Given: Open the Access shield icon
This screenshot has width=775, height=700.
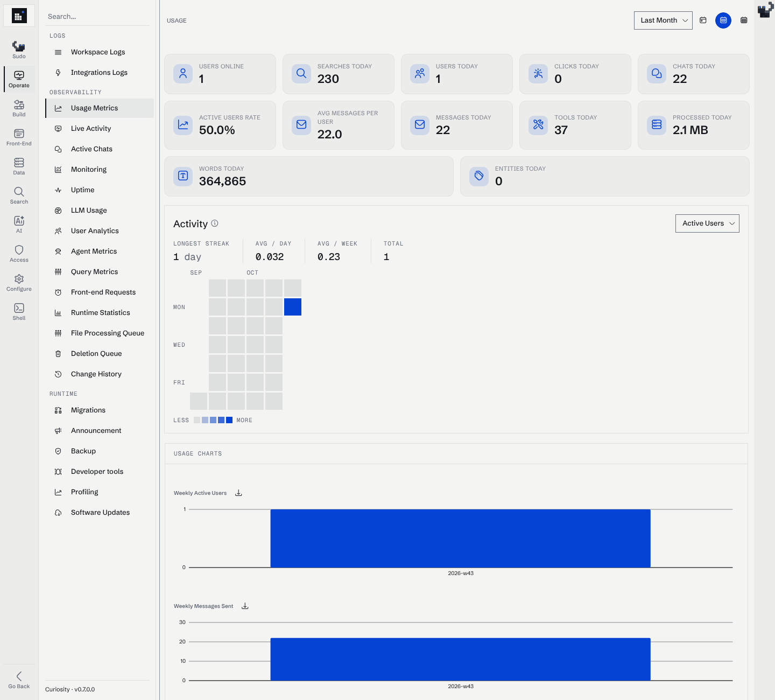Looking at the screenshot, I should point(19,253).
